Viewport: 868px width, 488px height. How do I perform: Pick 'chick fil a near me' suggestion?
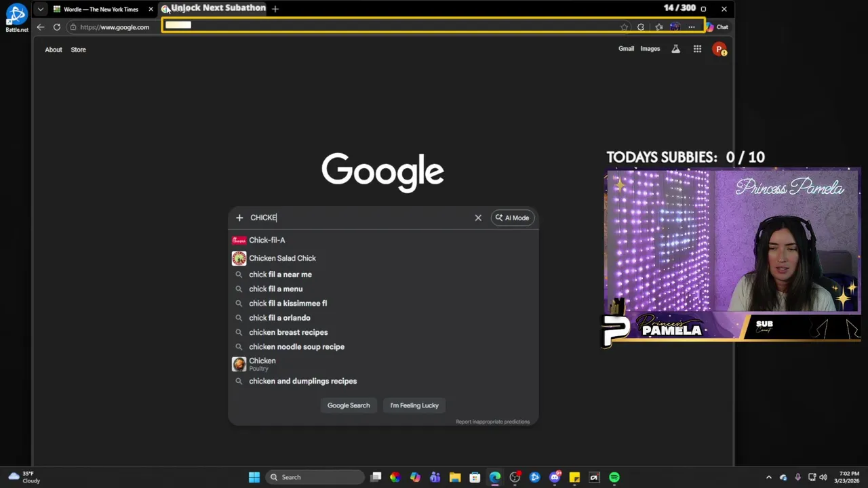point(383,274)
